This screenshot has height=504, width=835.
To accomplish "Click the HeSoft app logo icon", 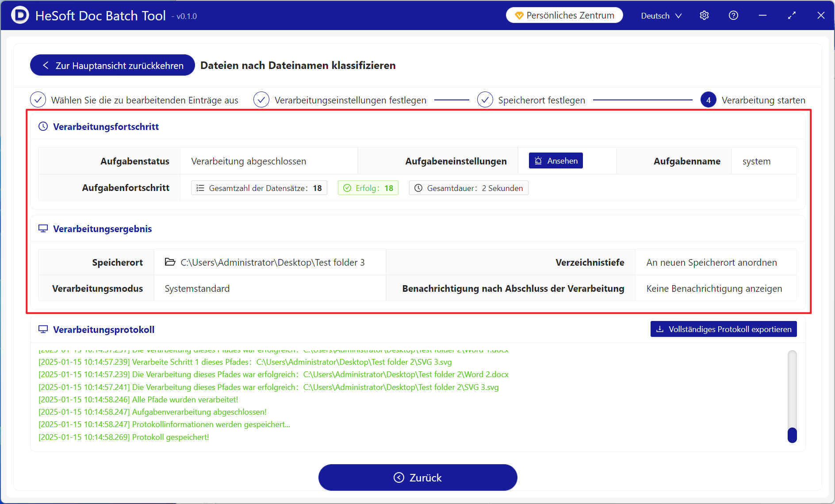I will [x=20, y=15].
